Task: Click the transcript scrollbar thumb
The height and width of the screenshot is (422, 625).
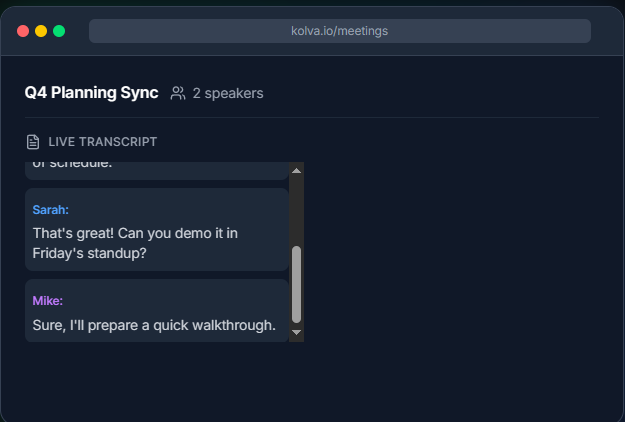Action: [296, 285]
